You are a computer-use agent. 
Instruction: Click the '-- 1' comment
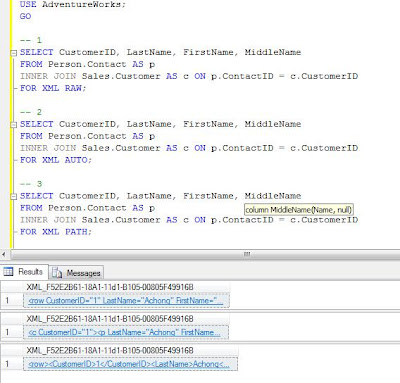31,40
